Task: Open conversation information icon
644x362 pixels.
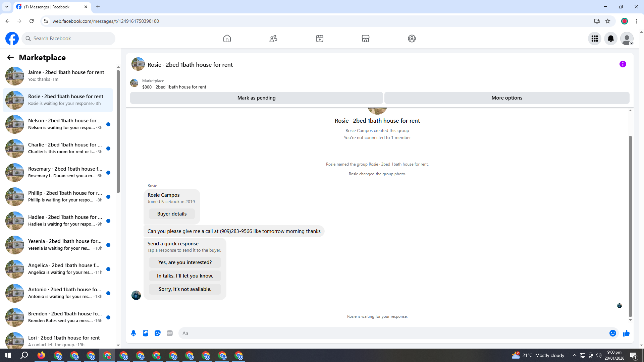Action: pyautogui.click(x=623, y=64)
